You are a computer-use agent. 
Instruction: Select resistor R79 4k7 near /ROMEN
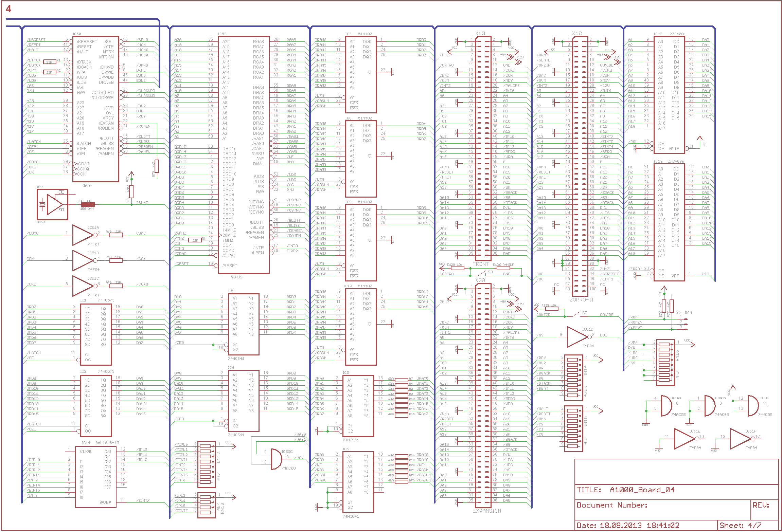pyautogui.click(x=157, y=166)
